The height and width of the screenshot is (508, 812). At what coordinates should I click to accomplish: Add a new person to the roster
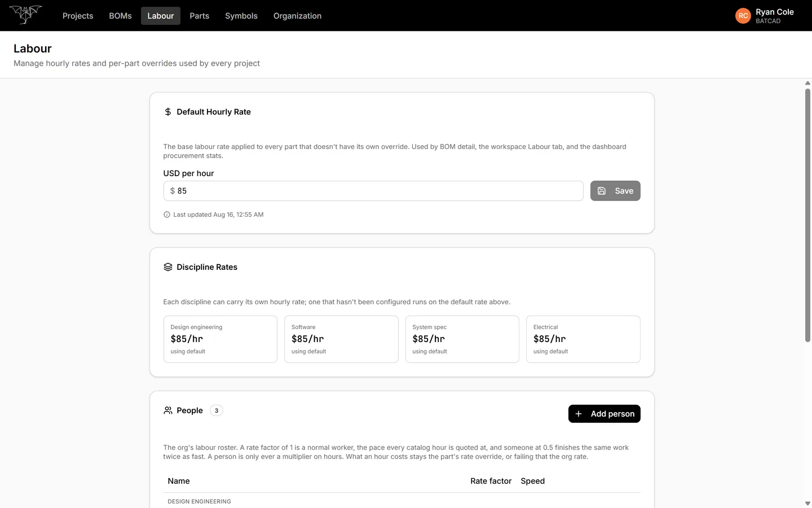pyautogui.click(x=604, y=414)
